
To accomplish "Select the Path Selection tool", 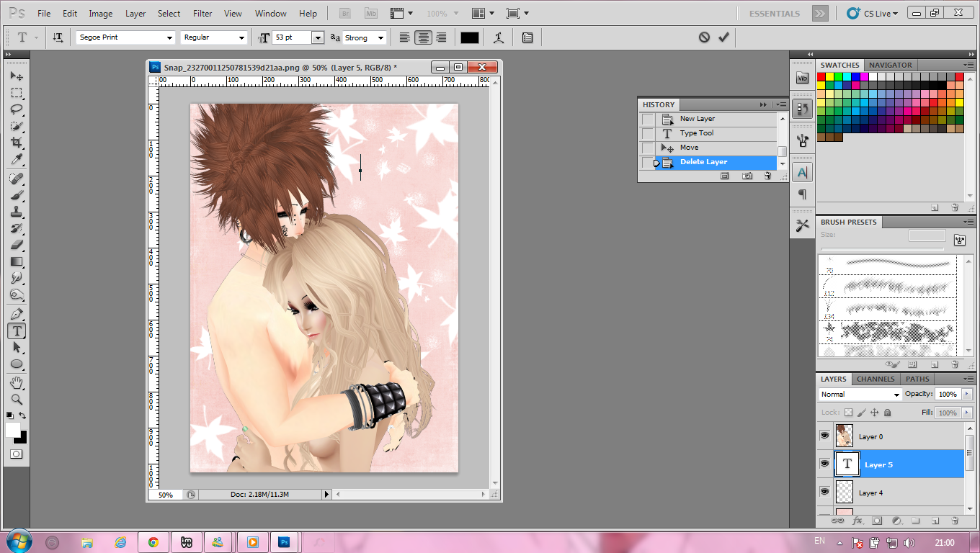I will click(x=17, y=347).
